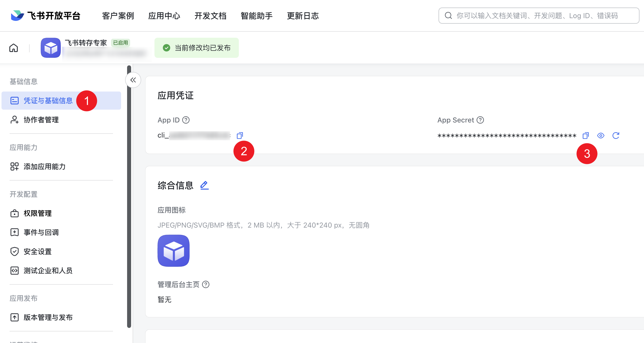This screenshot has height=343, width=644.
Task: Click the 管理后台主页 help icon
Action: 206,284
